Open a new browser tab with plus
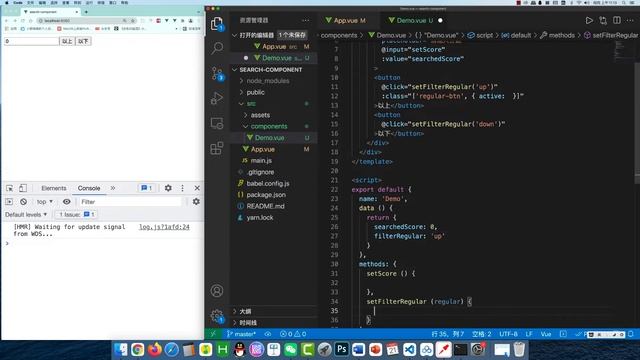The height and width of the screenshot is (360, 640). click(86, 12)
